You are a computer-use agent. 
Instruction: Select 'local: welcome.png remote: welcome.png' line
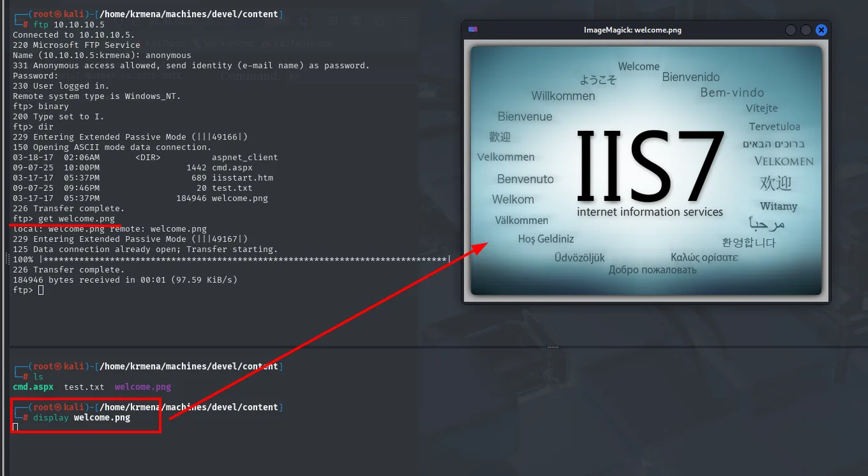click(x=110, y=228)
